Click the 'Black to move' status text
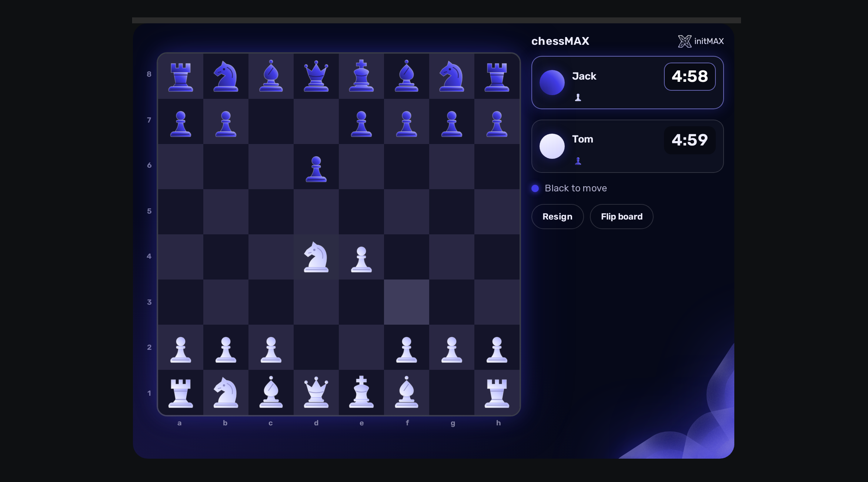The image size is (868, 482). pyautogui.click(x=575, y=188)
